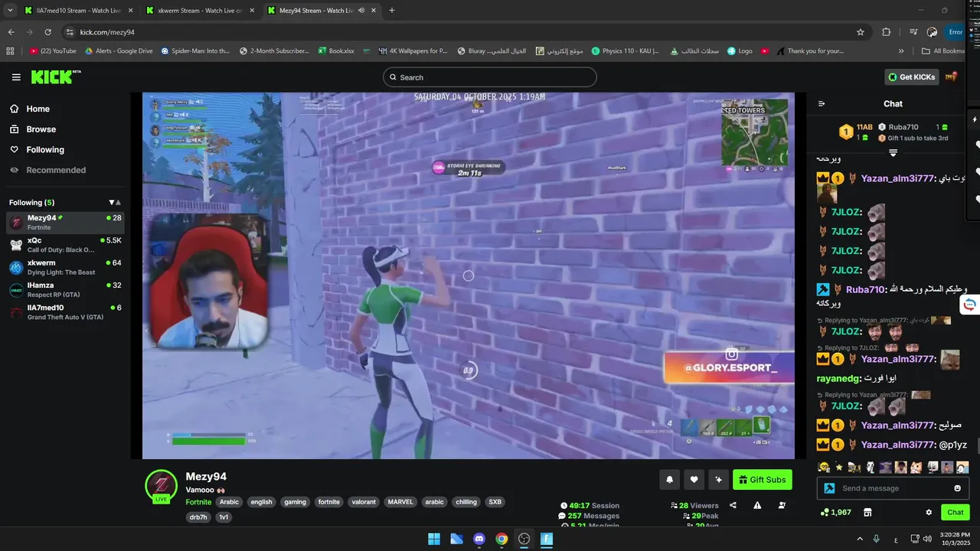The height and width of the screenshot is (551, 980).
Task: Reload the page
Action: coord(47,32)
